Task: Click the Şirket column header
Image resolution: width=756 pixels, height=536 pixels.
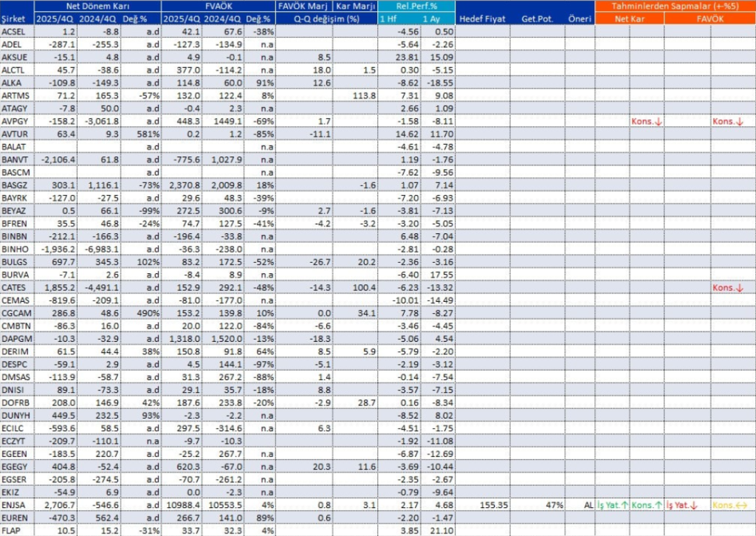Action: coord(15,18)
